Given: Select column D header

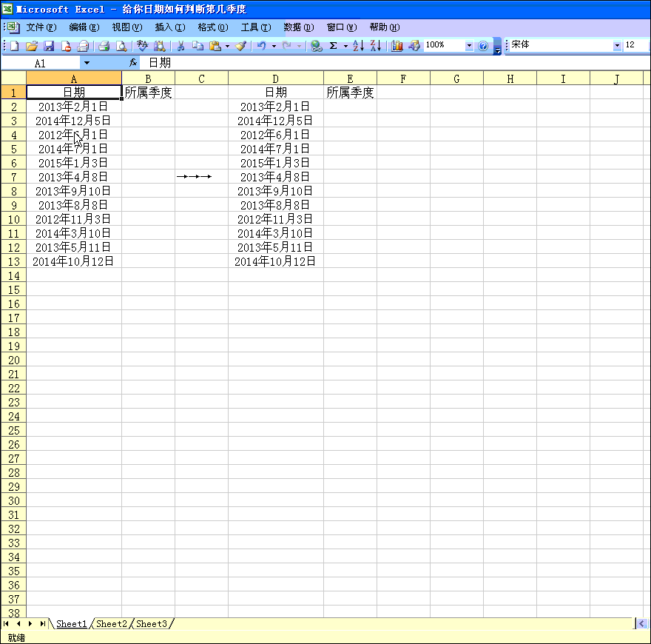Looking at the screenshot, I should click(275, 78).
